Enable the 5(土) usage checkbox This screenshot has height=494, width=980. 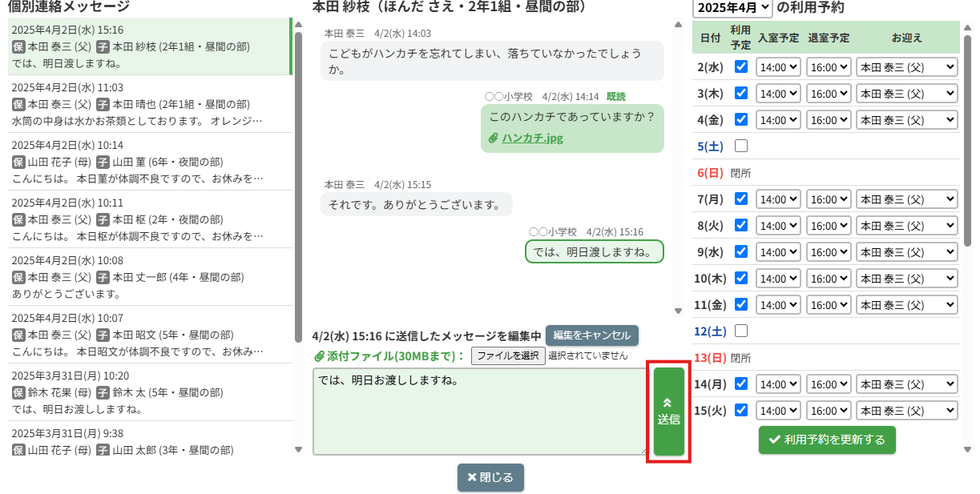741,146
